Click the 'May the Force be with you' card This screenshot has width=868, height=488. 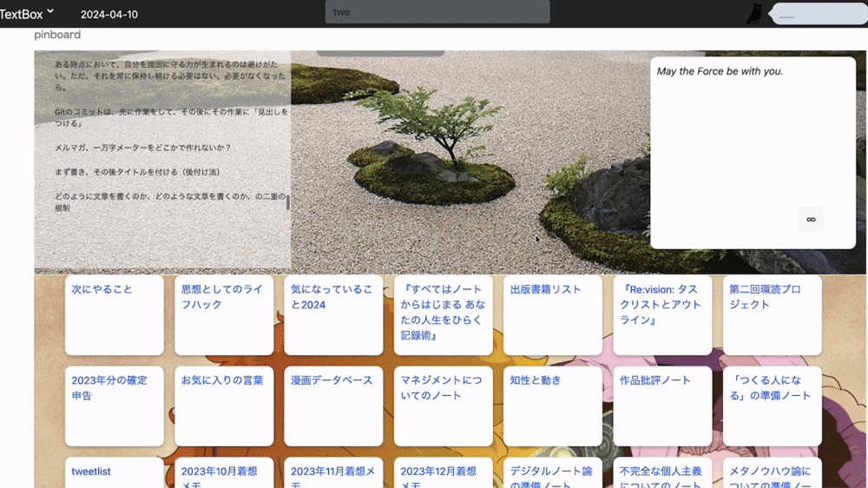pyautogui.click(x=753, y=153)
